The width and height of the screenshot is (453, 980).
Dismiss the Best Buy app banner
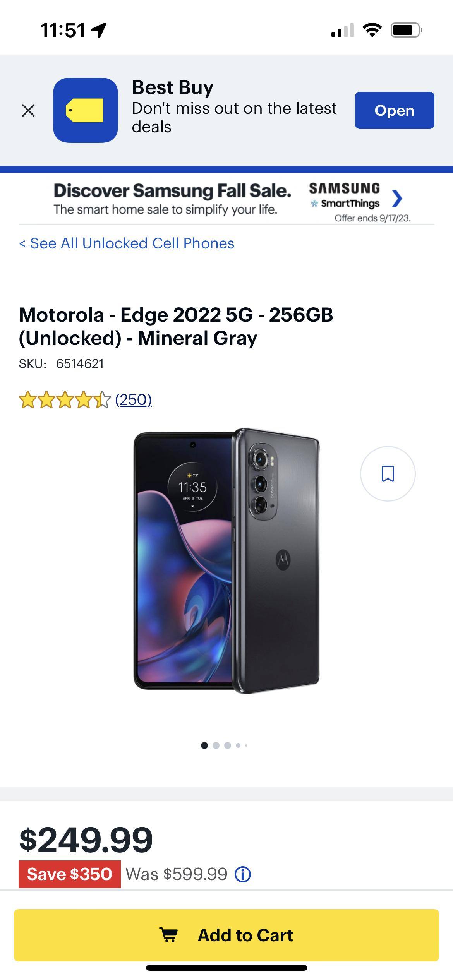click(28, 111)
